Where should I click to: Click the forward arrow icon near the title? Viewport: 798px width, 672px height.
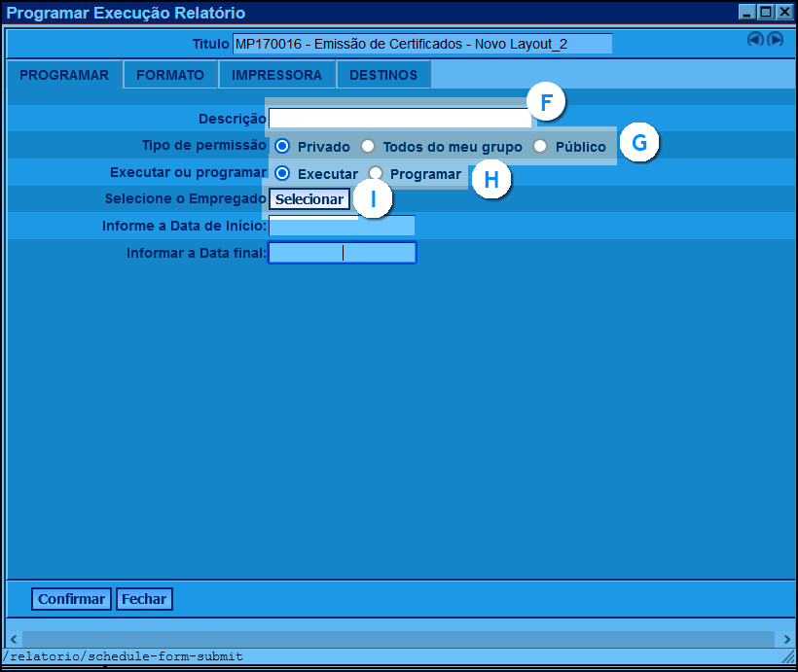[775, 39]
